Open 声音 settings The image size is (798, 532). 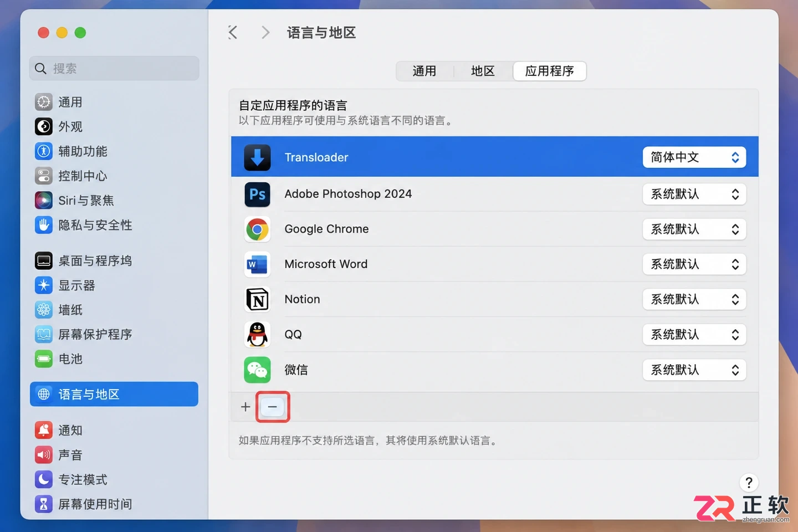(114, 455)
